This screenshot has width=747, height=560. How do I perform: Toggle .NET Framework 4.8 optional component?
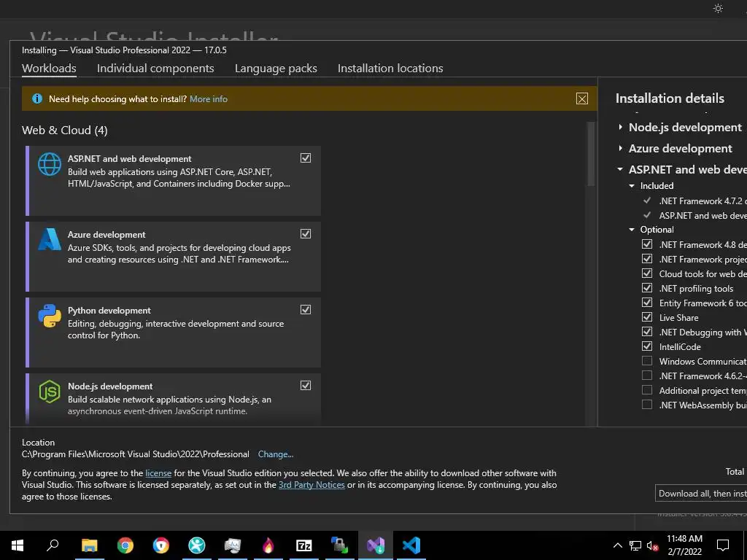point(647,244)
